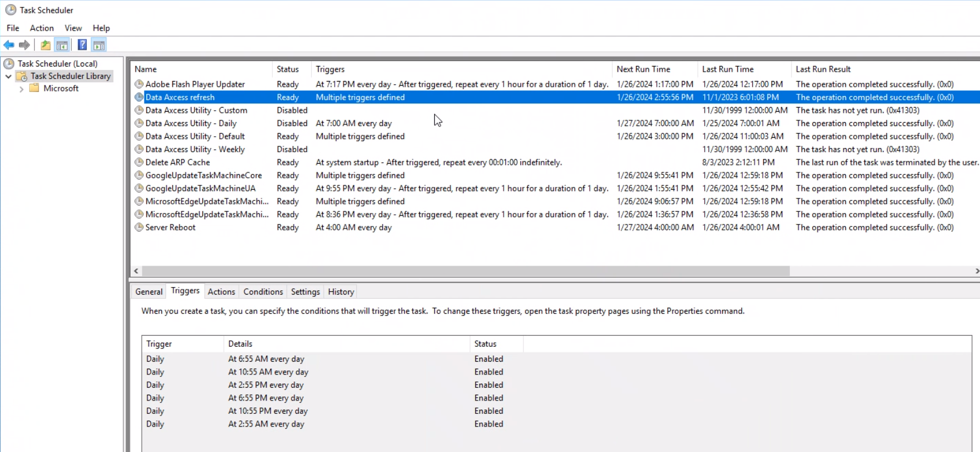
Task: Select the Data Axcess Utility - Daily name
Action: click(191, 123)
